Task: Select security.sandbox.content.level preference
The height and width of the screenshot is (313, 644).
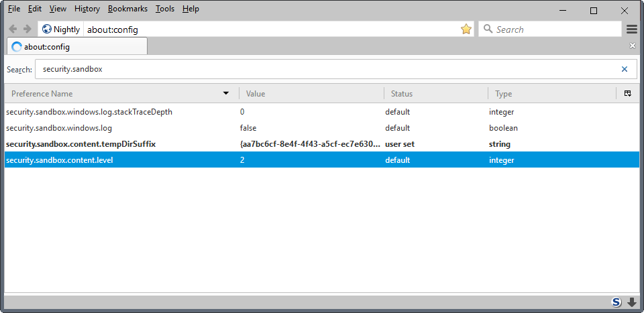Action: point(322,160)
